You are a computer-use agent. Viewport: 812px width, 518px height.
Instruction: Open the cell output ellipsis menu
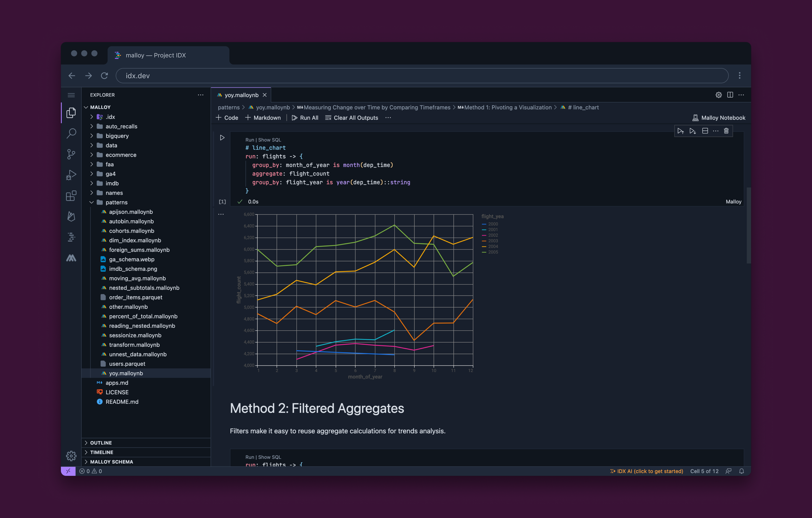point(221,214)
